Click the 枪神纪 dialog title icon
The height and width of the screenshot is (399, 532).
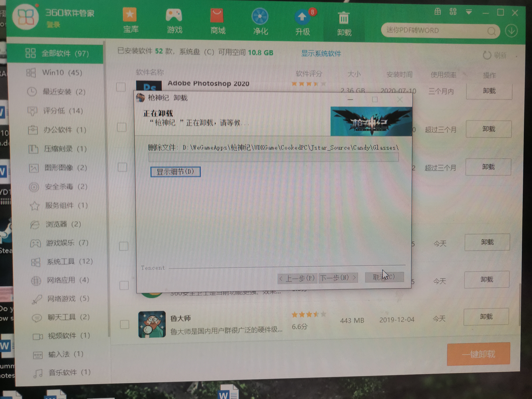coord(140,98)
